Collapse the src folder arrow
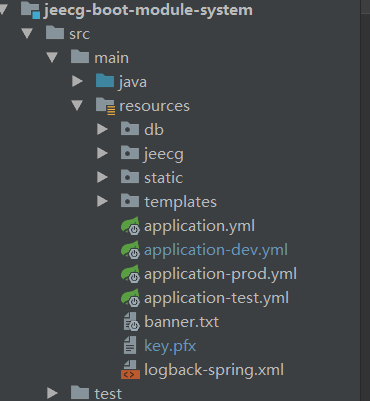Screen dimensions: 370x401 coord(27,33)
